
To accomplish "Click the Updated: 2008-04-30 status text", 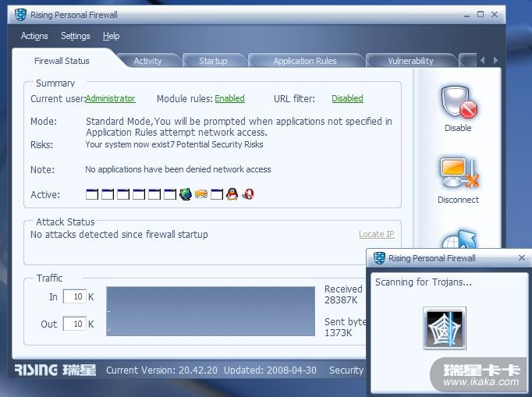I will tap(270, 370).
